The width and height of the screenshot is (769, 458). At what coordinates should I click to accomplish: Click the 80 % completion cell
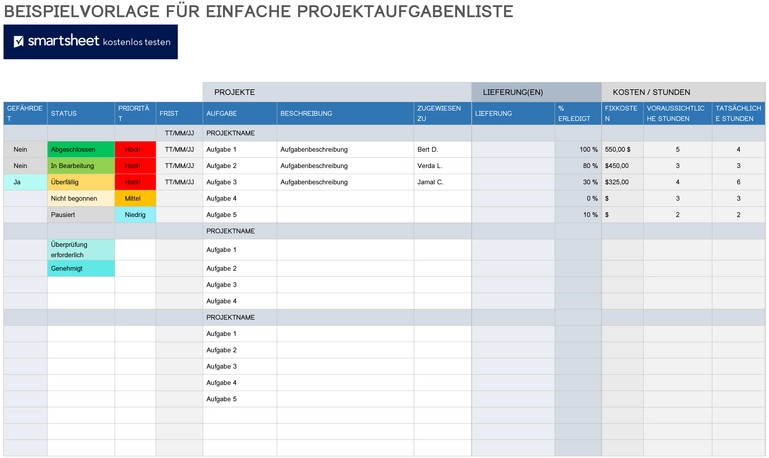pos(578,166)
